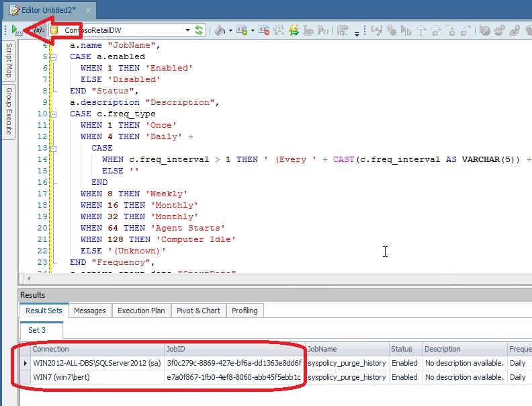Viewport: 532px width, 406px height.
Task: Open the add snippet dropdown arrow
Action: coord(253,30)
